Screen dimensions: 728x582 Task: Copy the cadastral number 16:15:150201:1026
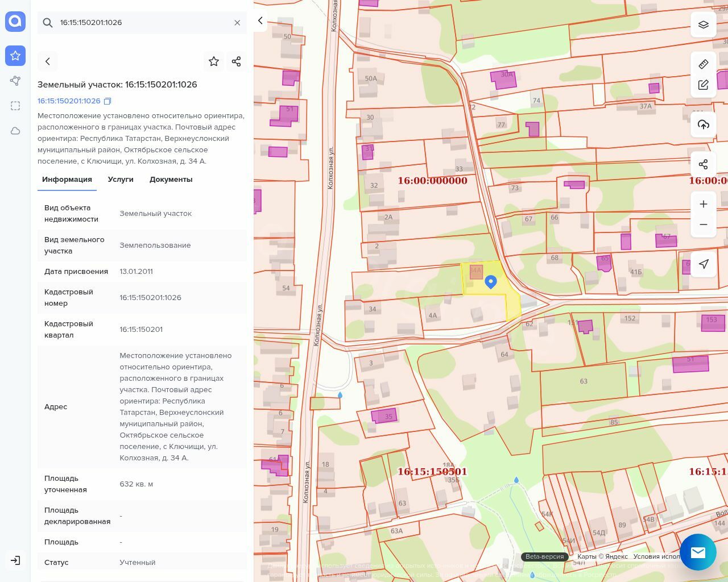(x=107, y=101)
